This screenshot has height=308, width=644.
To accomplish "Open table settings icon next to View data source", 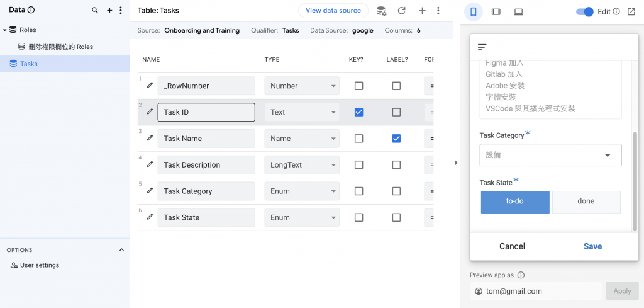I will tap(381, 11).
